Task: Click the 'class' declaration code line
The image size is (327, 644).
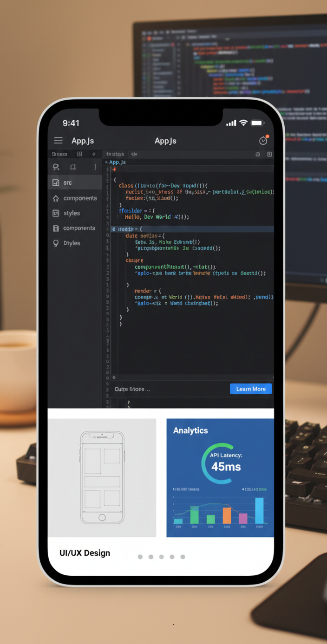Action: tap(163, 185)
